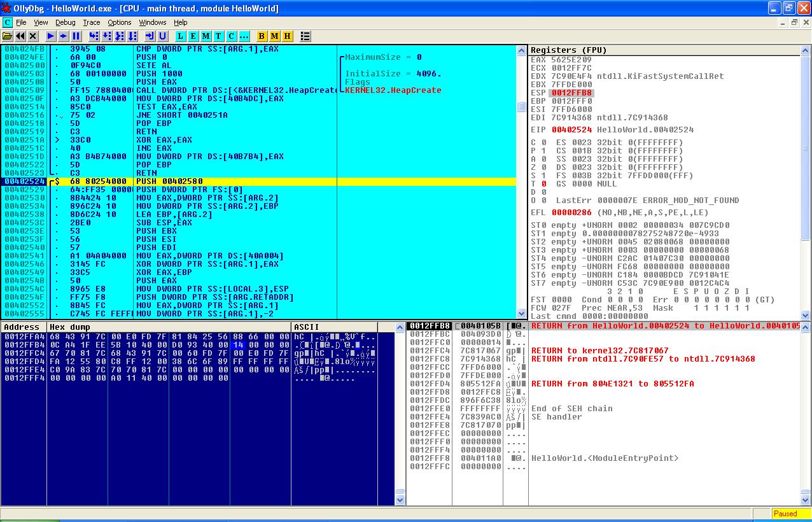Click the ST0 empty FPU register line
This screenshot has width=812, height=522.
tap(630, 225)
